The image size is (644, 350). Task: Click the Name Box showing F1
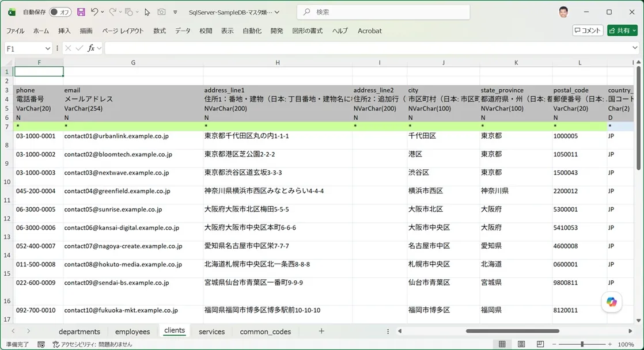pos(25,48)
